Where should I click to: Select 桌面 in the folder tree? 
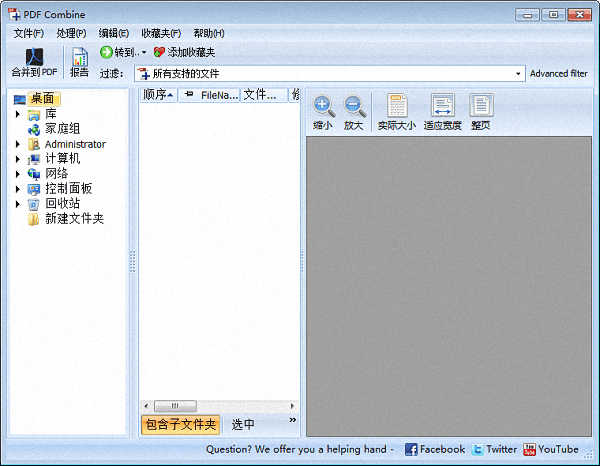[42, 99]
